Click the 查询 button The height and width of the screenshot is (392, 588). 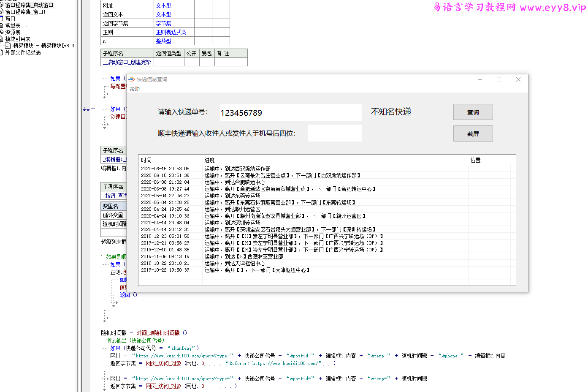tap(473, 112)
